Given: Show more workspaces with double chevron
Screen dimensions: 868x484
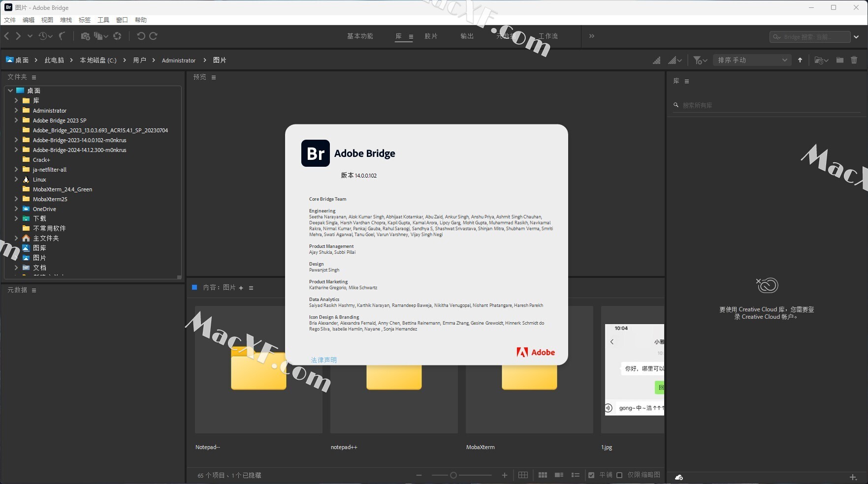Looking at the screenshot, I should (592, 36).
